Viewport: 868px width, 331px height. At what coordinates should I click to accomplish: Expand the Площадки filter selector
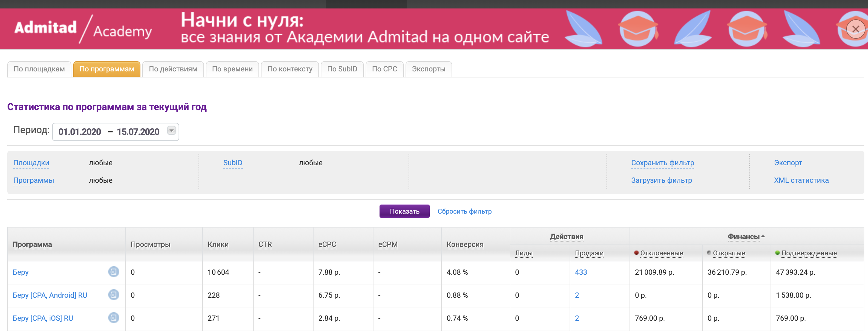point(31,163)
